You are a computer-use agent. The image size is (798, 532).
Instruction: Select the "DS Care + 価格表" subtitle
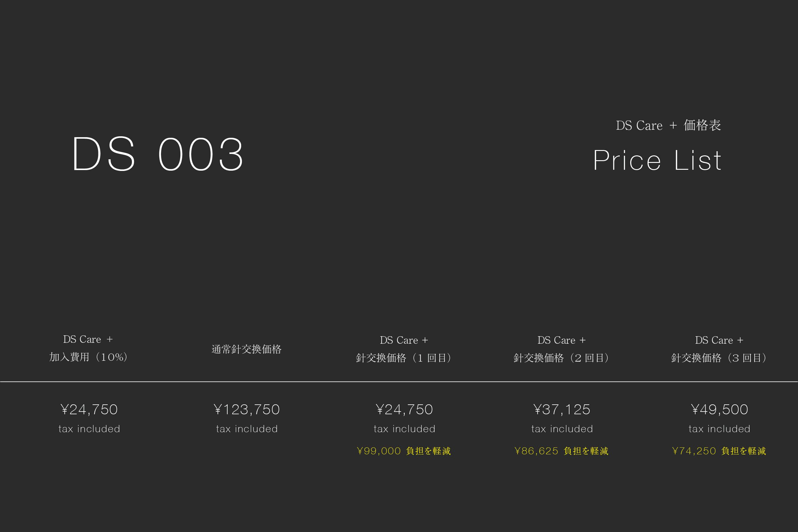668,126
